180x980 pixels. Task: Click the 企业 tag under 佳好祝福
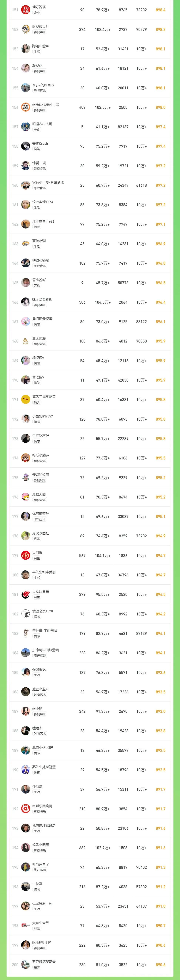(x=37, y=13)
